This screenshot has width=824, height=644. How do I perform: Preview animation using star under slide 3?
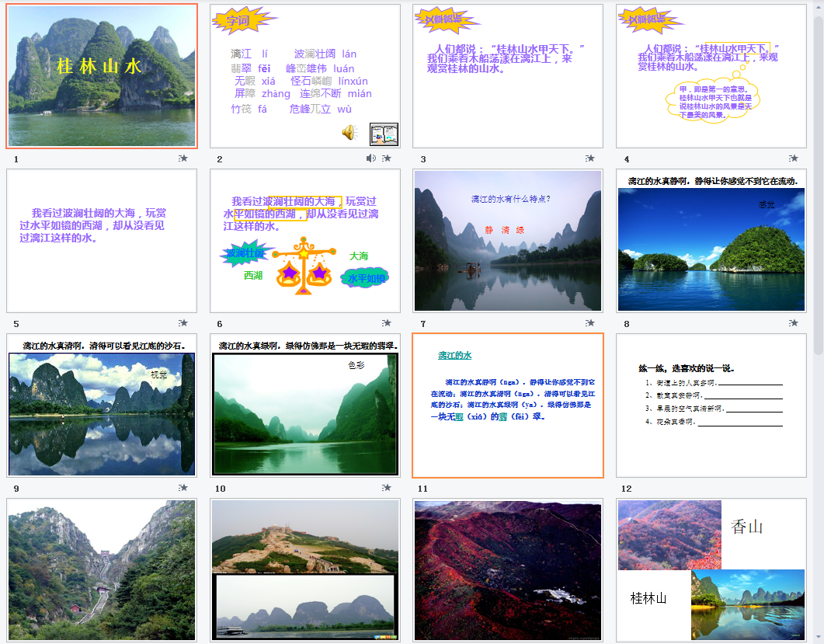[590, 158]
